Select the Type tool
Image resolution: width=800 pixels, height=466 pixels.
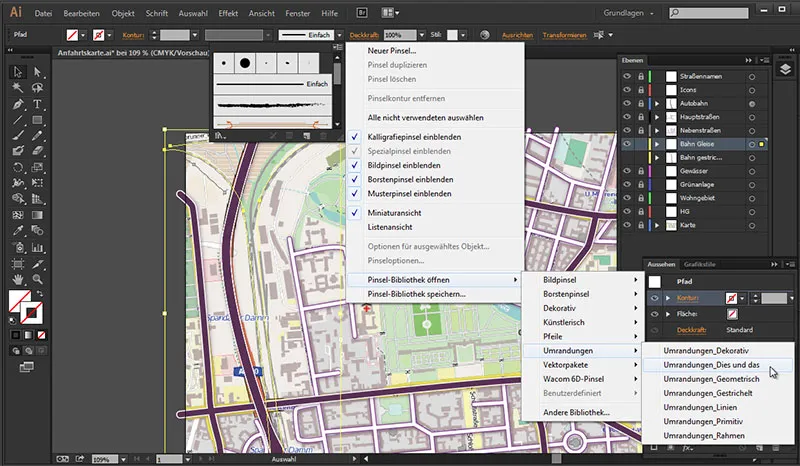[37, 104]
